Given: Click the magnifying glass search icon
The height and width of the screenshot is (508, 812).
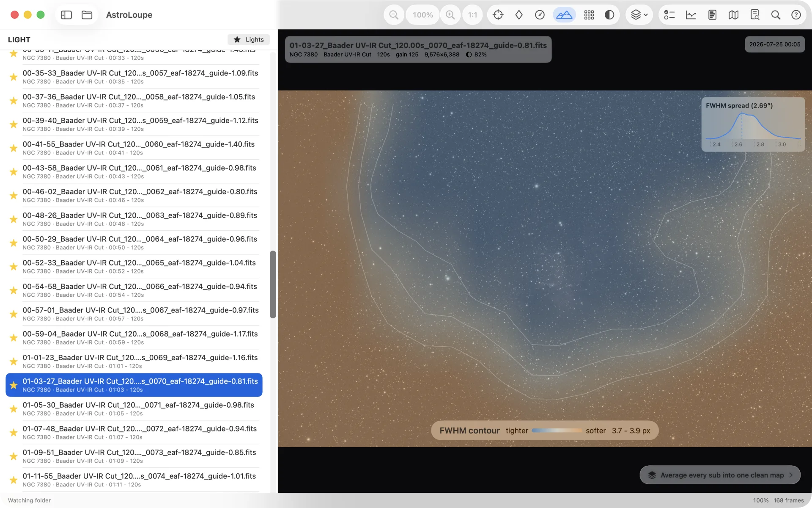Looking at the screenshot, I should pyautogui.click(x=776, y=15).
